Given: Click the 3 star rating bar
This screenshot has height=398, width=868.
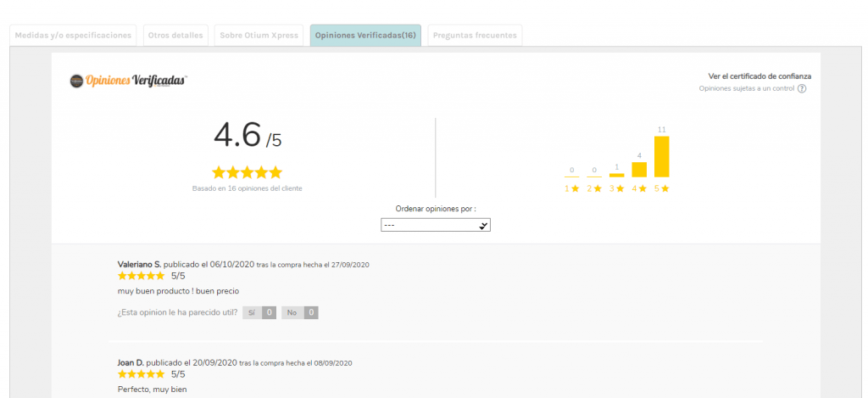Looking at the screenshot, I should coord(617,175).
